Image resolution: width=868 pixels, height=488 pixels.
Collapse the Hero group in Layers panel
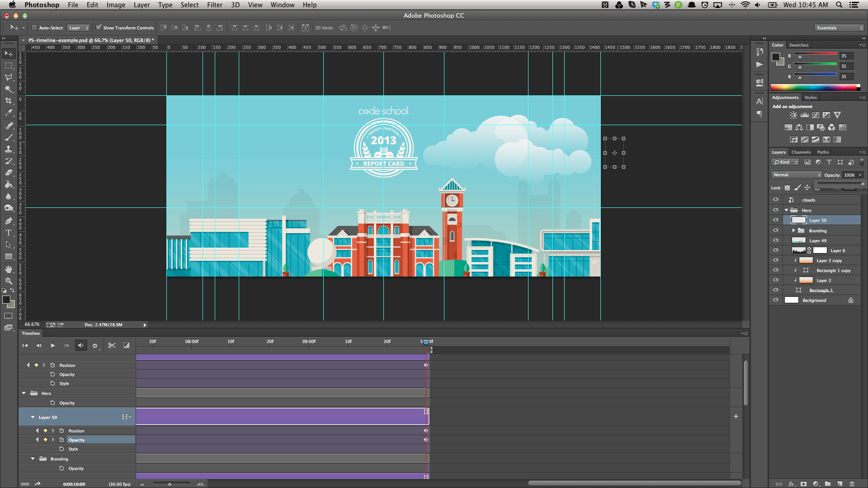[x=787, y=210]
